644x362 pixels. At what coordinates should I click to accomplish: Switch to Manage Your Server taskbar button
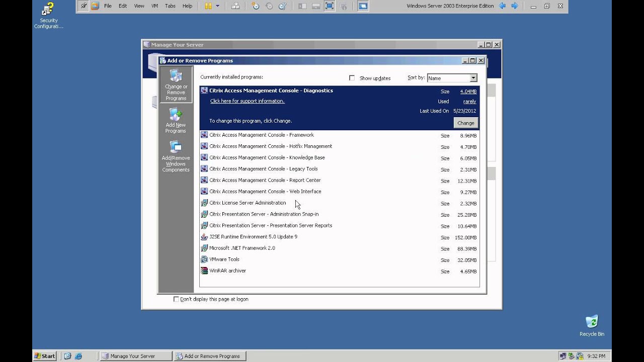point(135,356)
